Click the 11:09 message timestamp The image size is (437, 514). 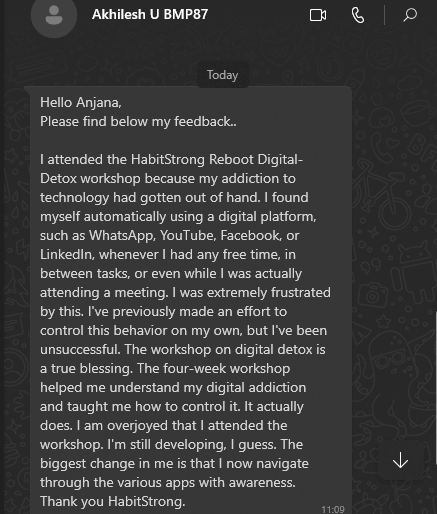click(x=333, y=509)
